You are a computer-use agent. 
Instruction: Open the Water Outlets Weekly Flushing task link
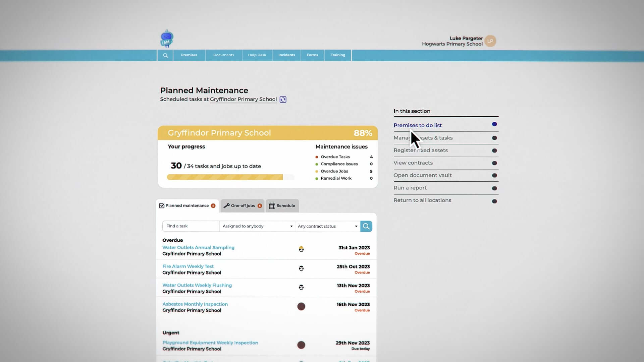pos(197,285)
